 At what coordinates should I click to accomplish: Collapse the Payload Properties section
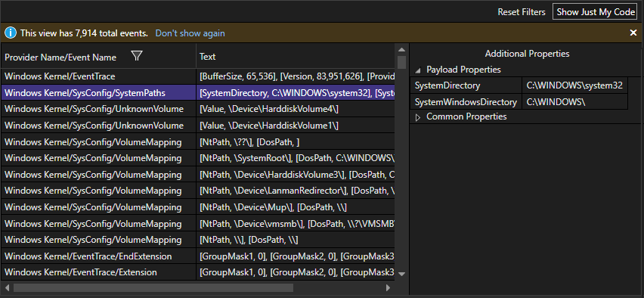417,70
